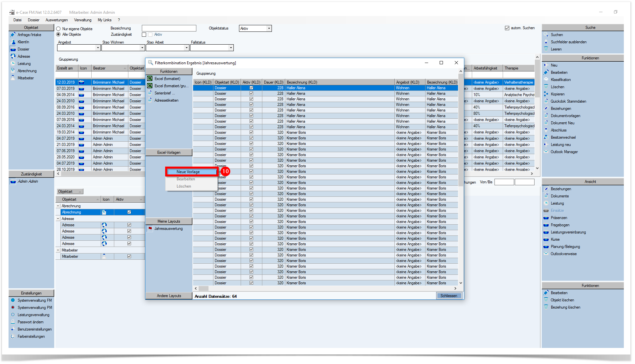This screenshot has height=364, width=635.
Task: Open Adressetiketten function icon
Action: [x=150, y=100]
